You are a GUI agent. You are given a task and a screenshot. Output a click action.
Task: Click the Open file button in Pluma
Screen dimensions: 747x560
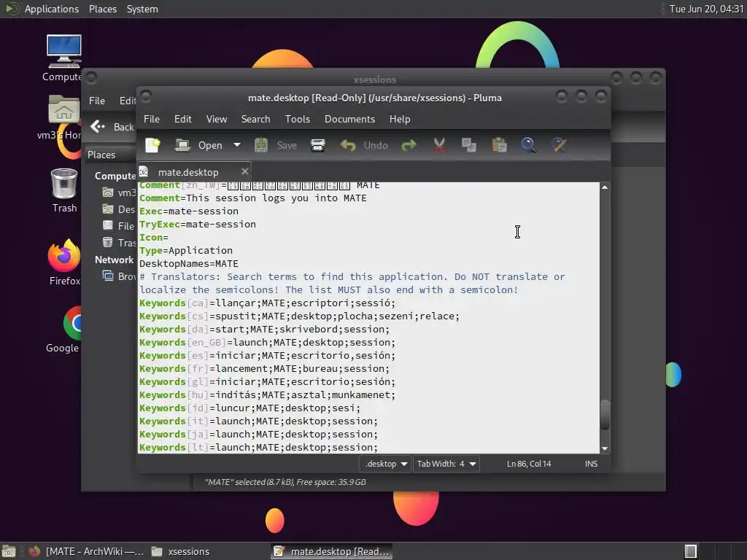tap(198, 145)
